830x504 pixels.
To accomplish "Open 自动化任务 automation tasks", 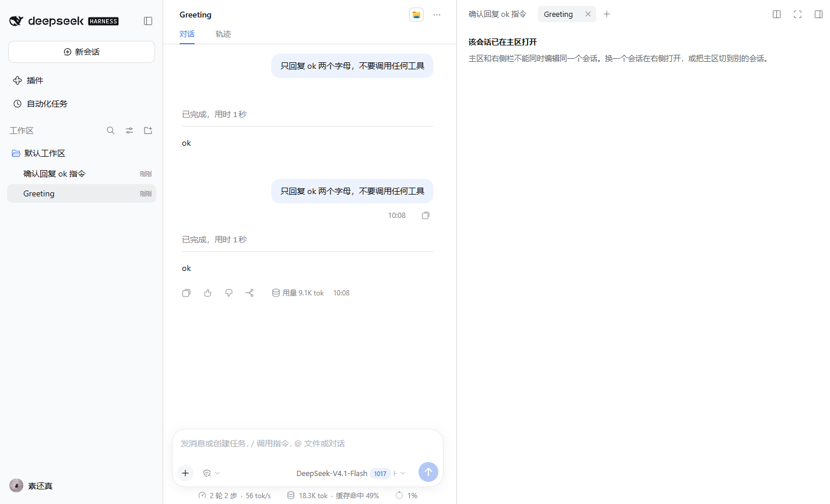I will (82, 104).
